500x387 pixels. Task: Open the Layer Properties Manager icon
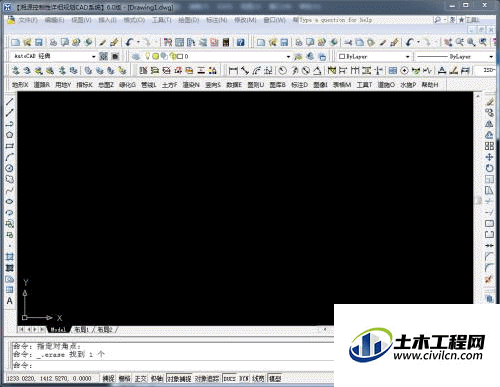pos(136,56)
